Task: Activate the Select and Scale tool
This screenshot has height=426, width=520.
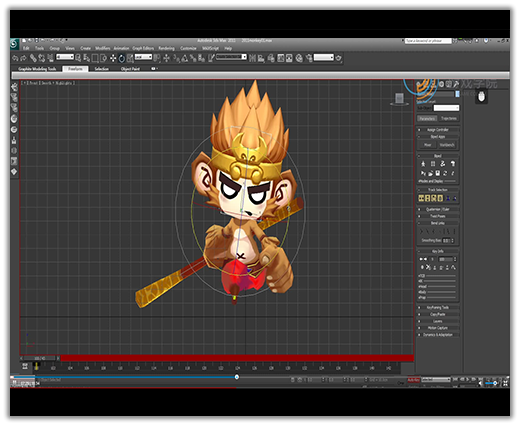Action: (130, 58)
